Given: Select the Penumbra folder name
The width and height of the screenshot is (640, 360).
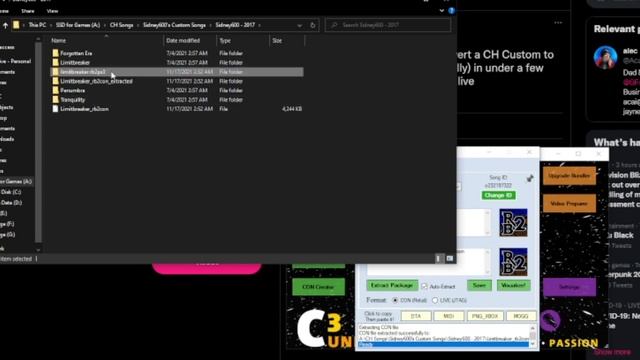Looking at the screenshot, I should point(73,90).
